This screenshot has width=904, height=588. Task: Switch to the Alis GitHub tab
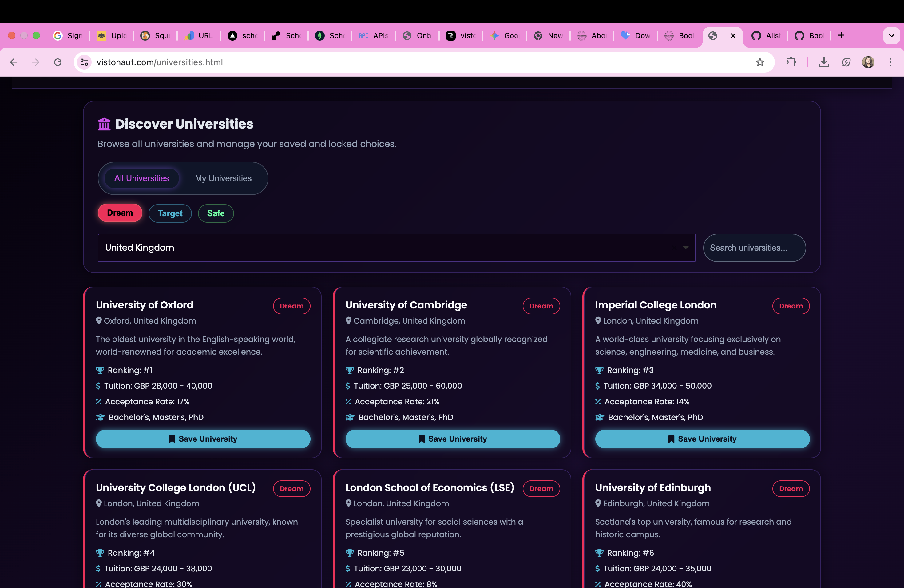point(766,36)
